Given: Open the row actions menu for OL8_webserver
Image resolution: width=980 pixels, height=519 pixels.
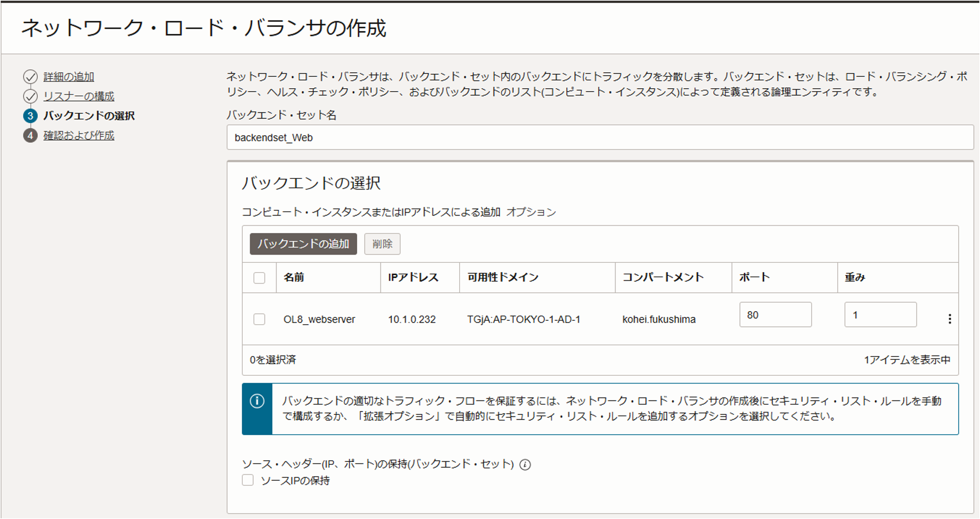Looking at the screenshot, I should coord(950,319).
